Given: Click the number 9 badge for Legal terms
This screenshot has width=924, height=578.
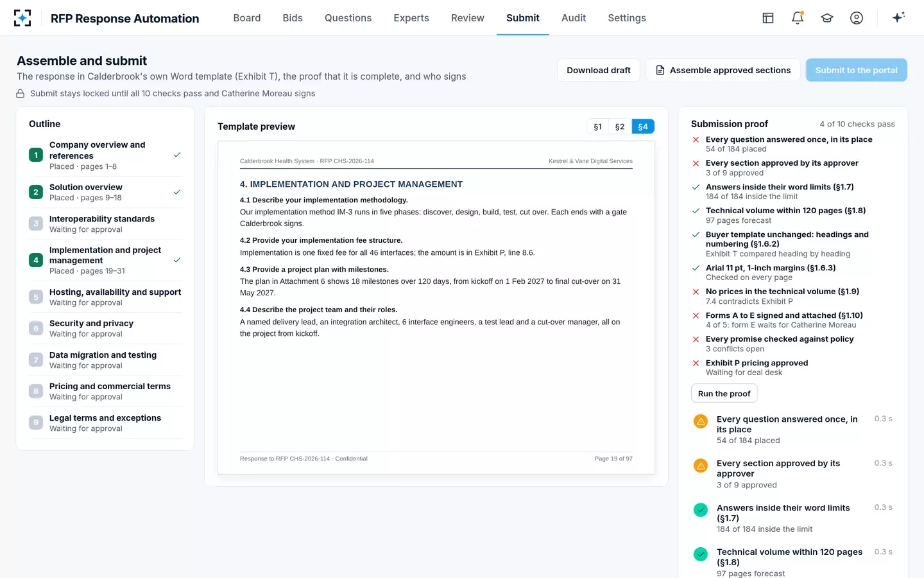Looking at the screenshot, I should pyautogui.click(x=36, y=423).
